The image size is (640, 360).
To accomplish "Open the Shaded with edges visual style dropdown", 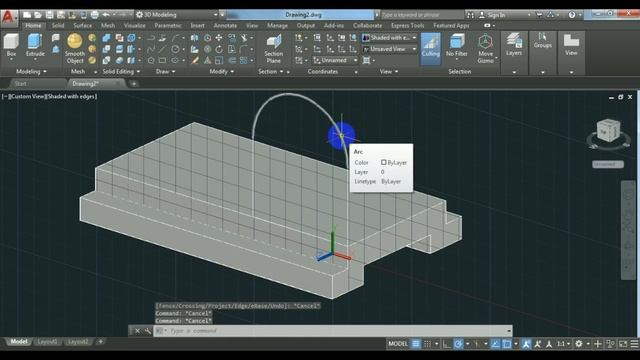I will (389, 38).
